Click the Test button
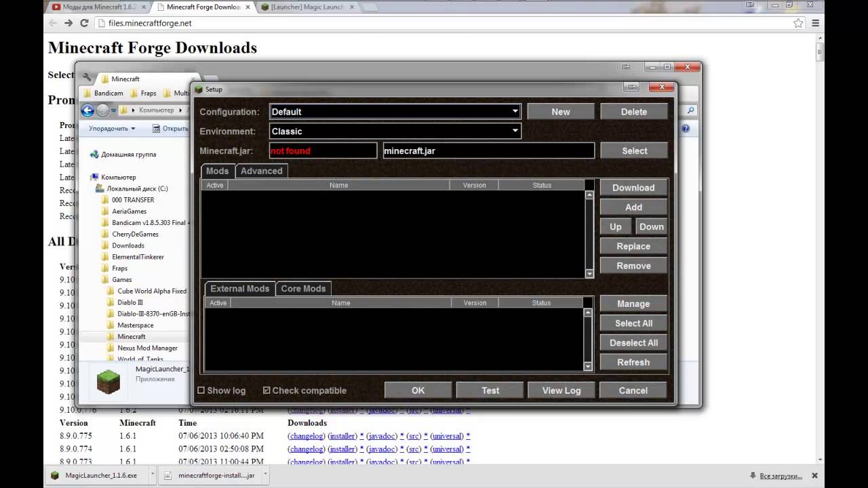 (490, 390)
